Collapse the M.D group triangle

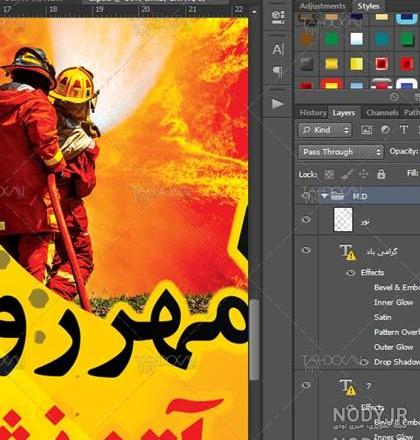tap(324, 196)
